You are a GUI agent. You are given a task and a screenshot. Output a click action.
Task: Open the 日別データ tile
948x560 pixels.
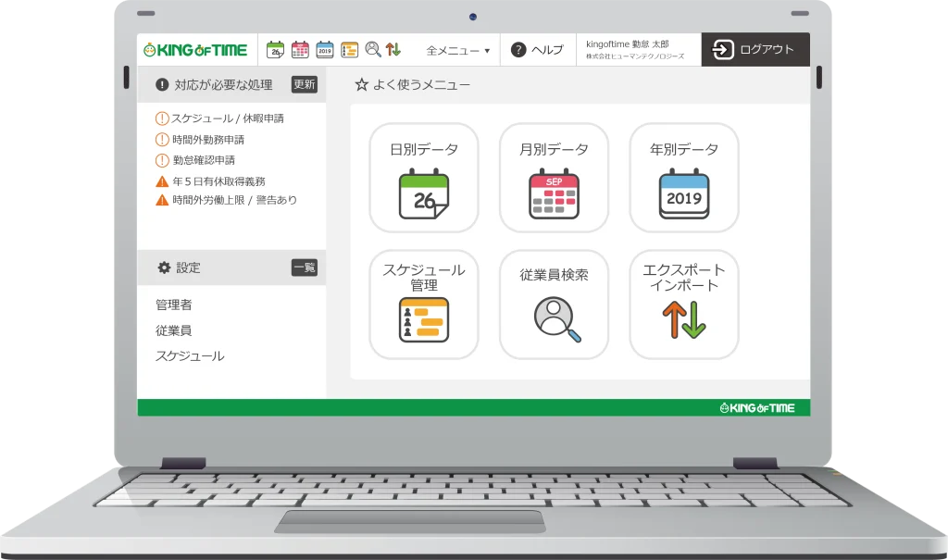click(x=424, y=178)
